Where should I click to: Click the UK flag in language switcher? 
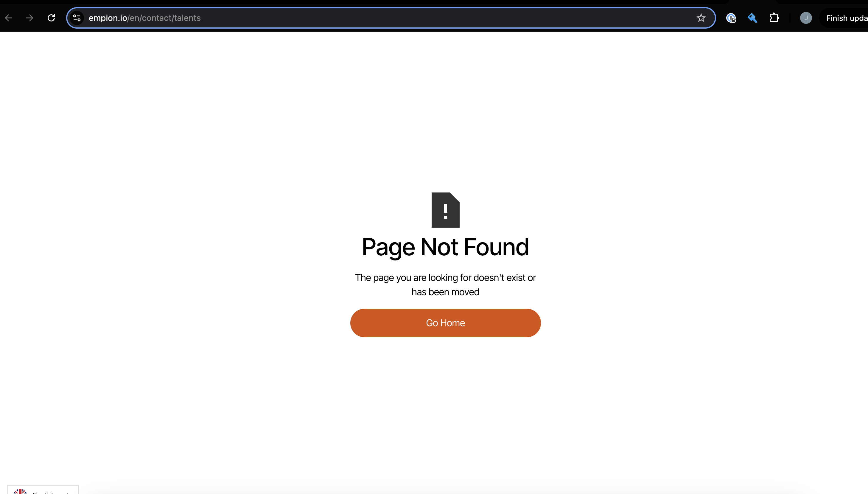coord(20,492)
